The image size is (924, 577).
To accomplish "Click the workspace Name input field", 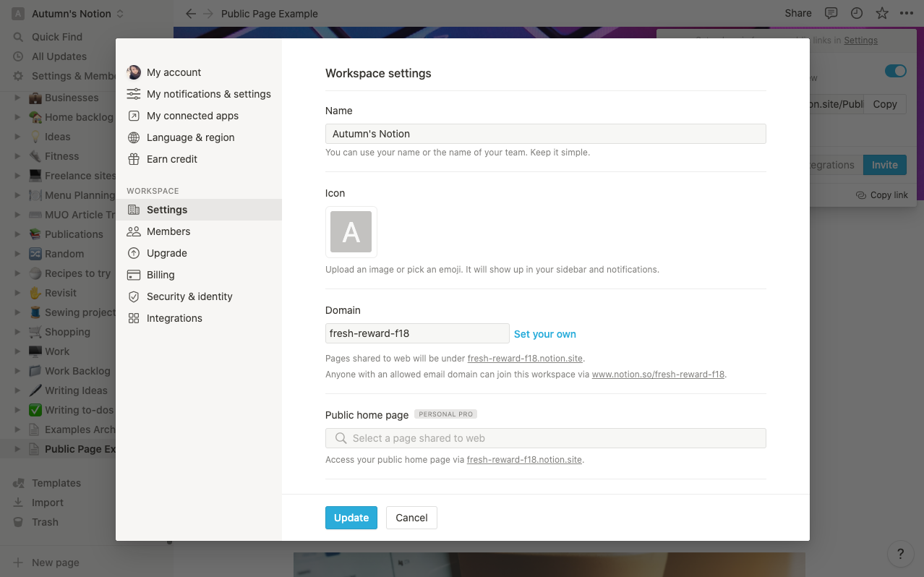I will click(545, 133).
